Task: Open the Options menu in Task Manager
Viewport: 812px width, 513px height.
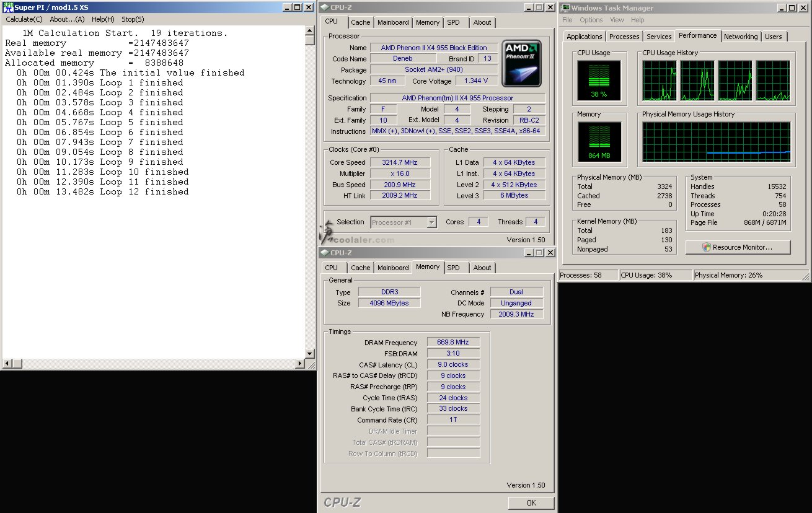Action: [x=591, y=20]
